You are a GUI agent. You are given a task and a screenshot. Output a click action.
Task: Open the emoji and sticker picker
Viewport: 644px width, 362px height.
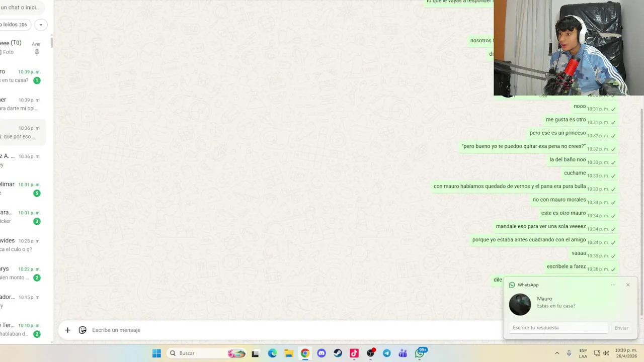tap(83, 330)
